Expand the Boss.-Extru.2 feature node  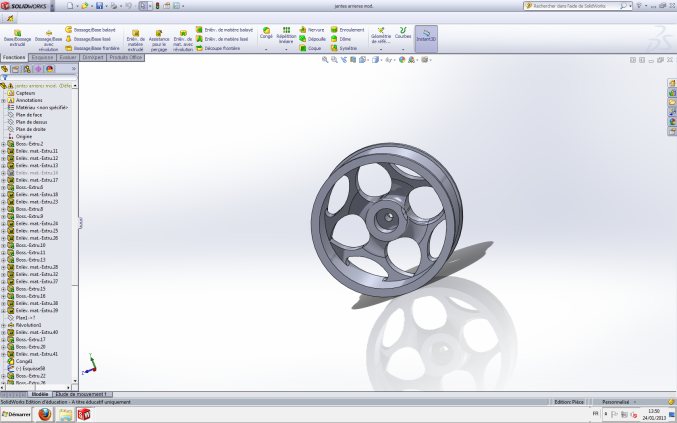pyautogui.click(x=3, y=144)
